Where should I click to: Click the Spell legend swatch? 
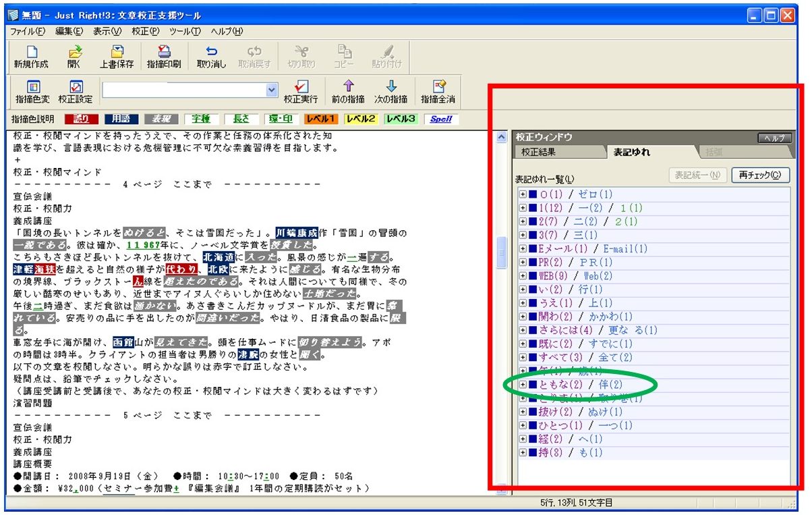[x=442, y=119]
